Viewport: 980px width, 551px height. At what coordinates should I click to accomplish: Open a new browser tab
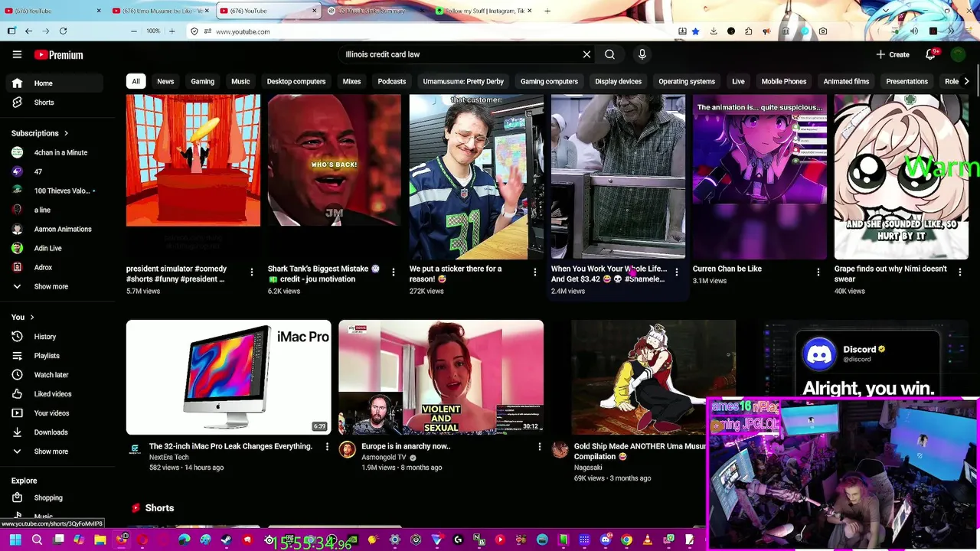click(x=547, y=11)
